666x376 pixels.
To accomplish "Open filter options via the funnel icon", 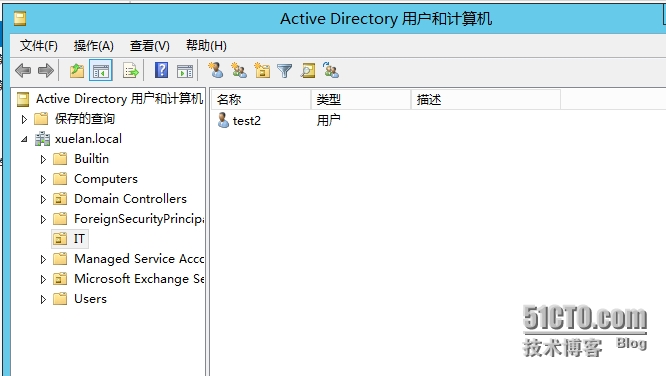I will 285,71.
